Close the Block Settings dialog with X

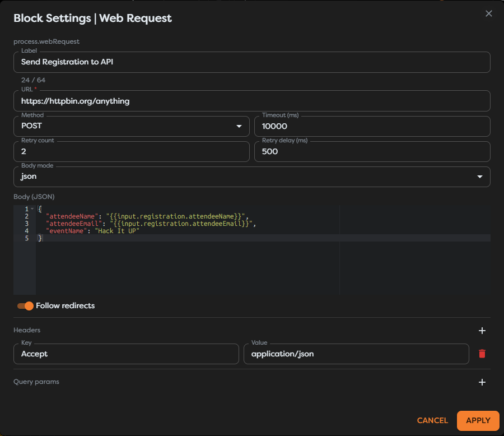[488, 13]
